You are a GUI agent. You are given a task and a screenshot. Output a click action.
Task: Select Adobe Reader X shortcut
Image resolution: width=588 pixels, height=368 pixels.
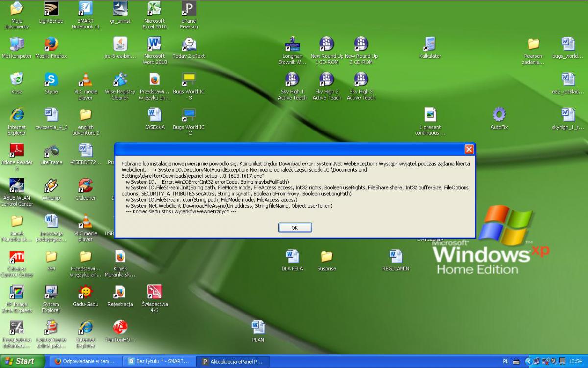(x=17, y=157)
